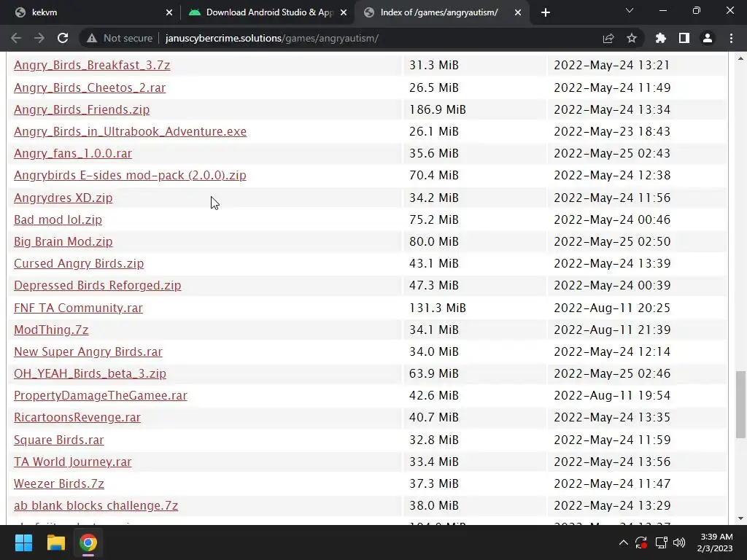The height and width of the screenshot is (560, 747).
Task: Download ModThing.7z
Action: [51, 330]
